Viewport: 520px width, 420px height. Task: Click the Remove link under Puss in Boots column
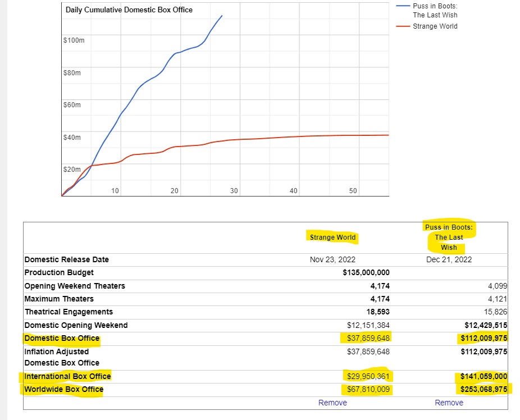[x=449, y=403]
